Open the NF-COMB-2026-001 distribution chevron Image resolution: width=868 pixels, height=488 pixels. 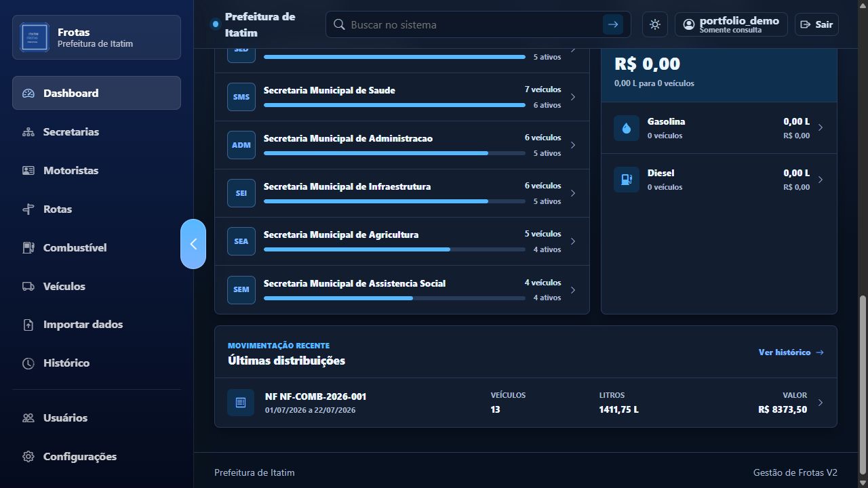821,403
